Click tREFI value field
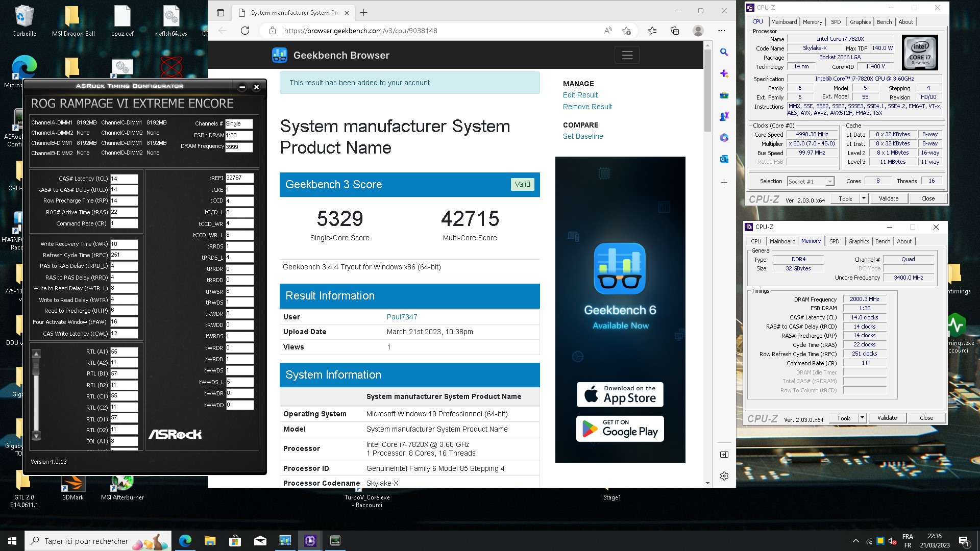Screen dimensions: 980x551 [239, 178]
